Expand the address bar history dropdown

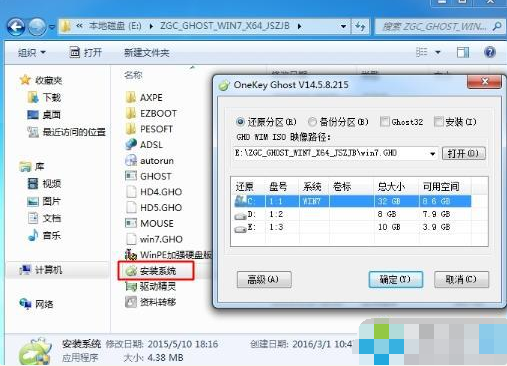tap(343, 26)
